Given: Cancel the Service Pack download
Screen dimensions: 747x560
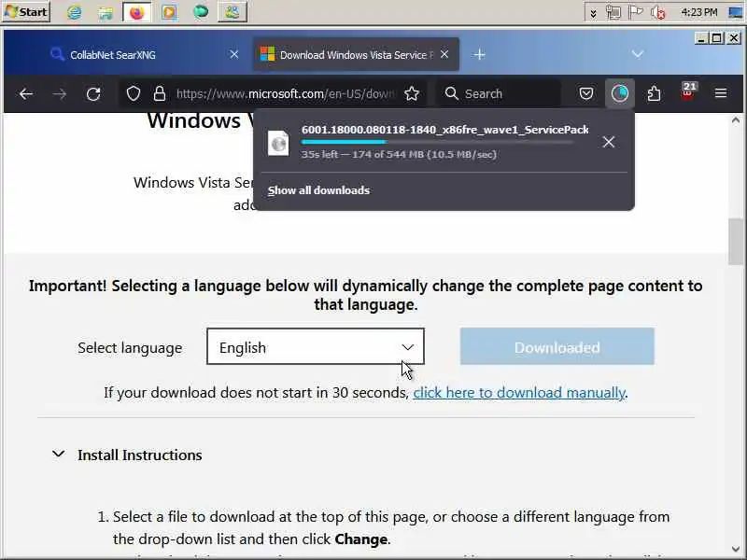Looking at the screenshot, I should [609, 142].
